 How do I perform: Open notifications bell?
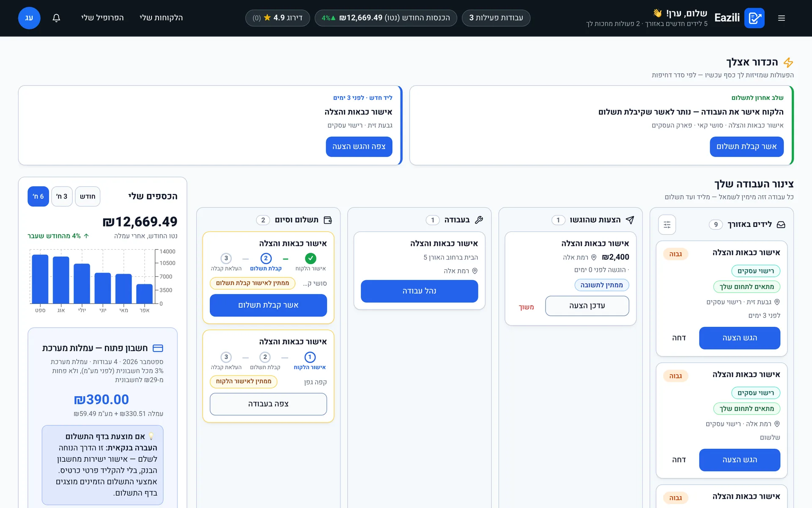tap(56, 18)
